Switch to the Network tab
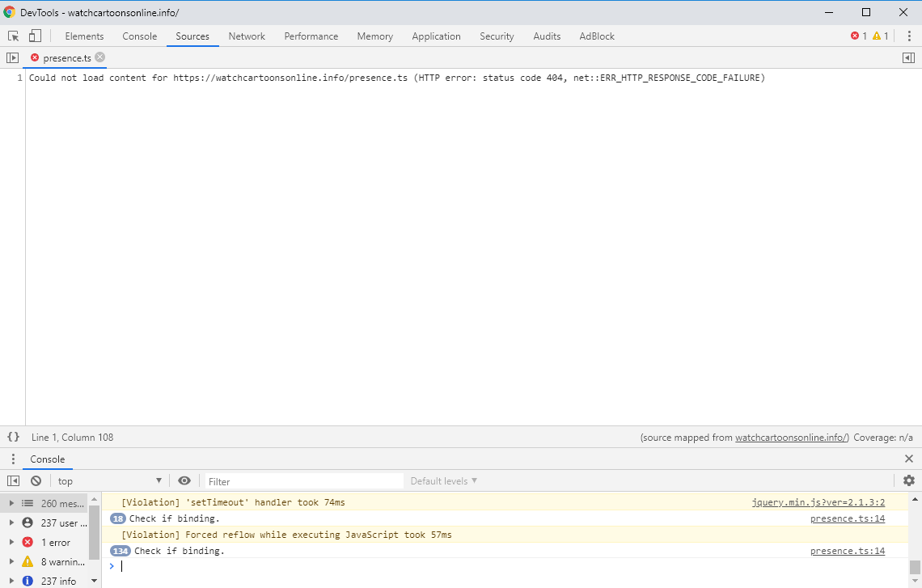The height and width of the screenshot is (588, 922). tap(247, 36)
